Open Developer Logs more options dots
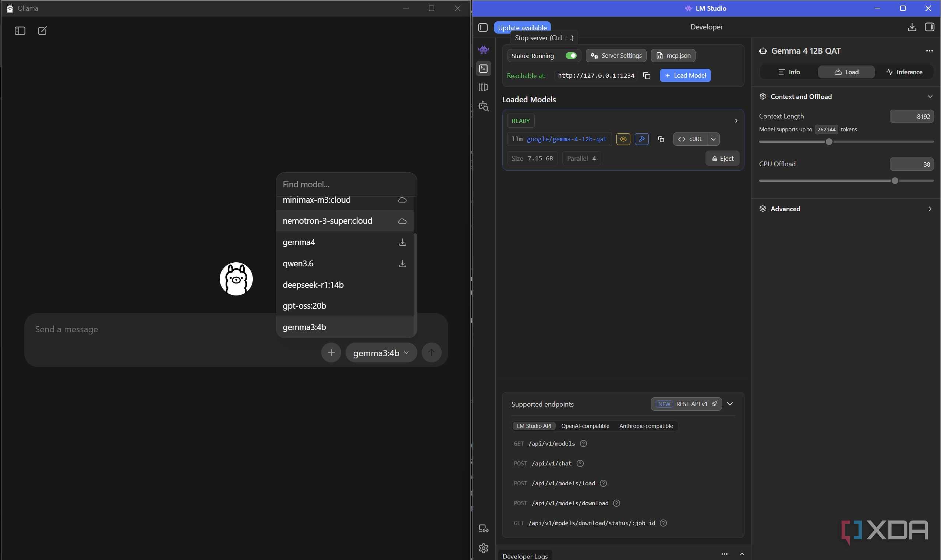This screenshot has width=941, height=560. 724,554
